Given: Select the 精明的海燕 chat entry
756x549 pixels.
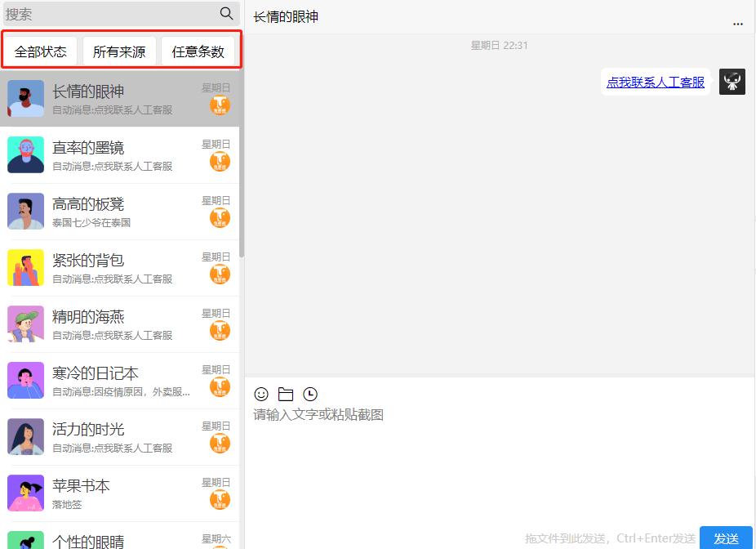Looking at the screenshot, I should [114, 324].
